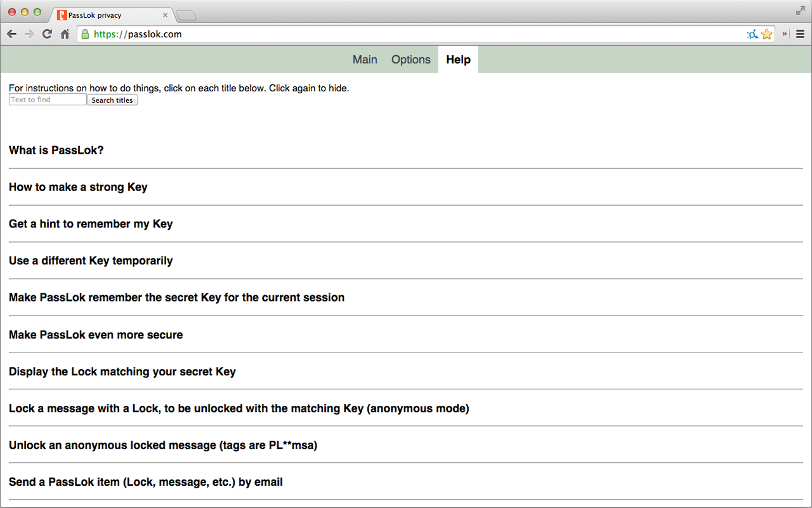Expand How to make a strong Key
Image resolution: width=812 pixels, height=508 pixels.
pyautogui.click(x=78, y=187)
